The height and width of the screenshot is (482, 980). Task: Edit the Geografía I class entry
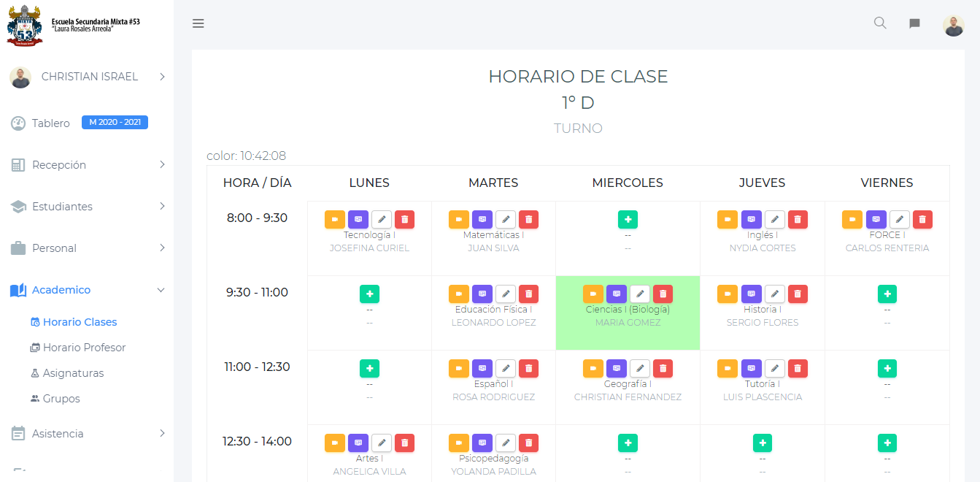point(639,368)
